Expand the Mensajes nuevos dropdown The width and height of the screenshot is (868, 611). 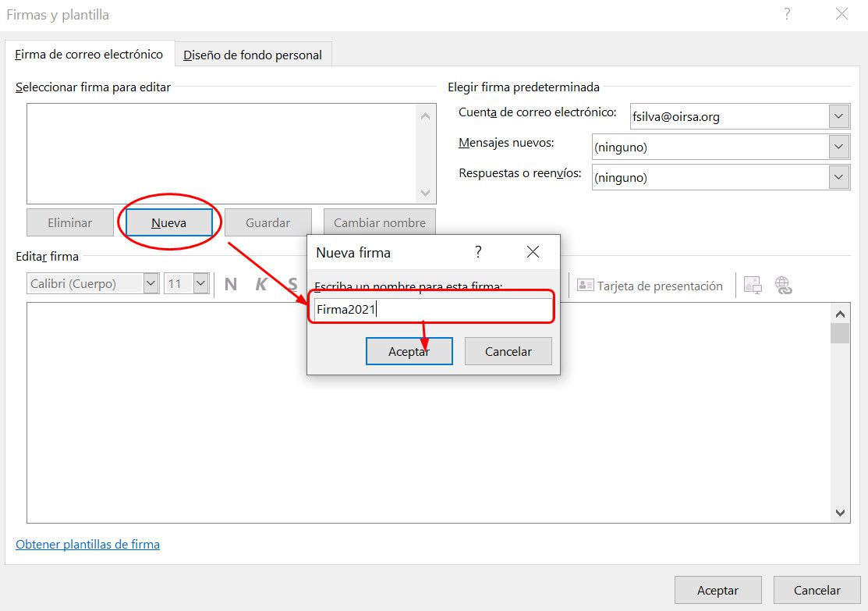[838, 147]
